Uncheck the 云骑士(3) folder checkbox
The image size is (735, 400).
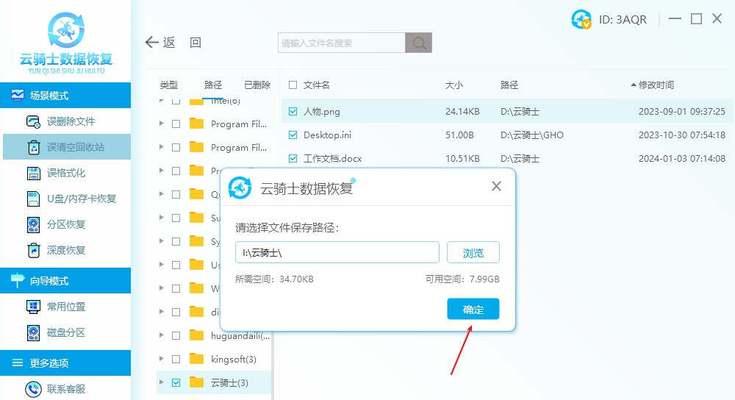176,383
